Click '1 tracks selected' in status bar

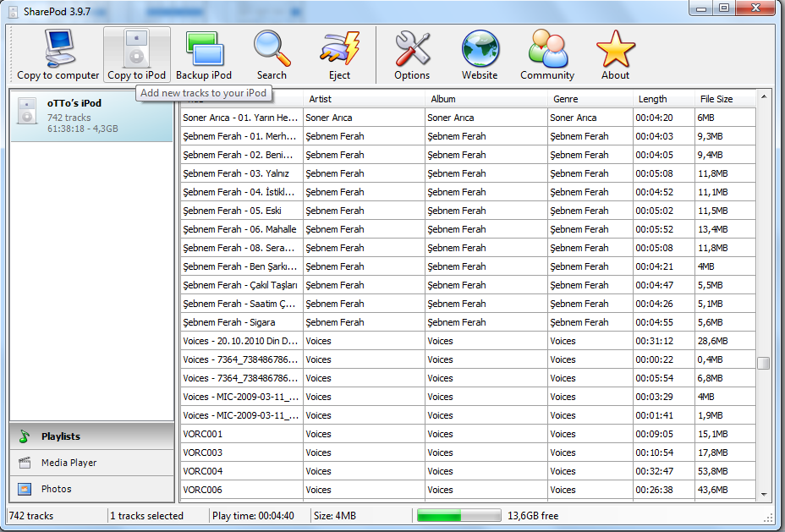coord(146,515)
